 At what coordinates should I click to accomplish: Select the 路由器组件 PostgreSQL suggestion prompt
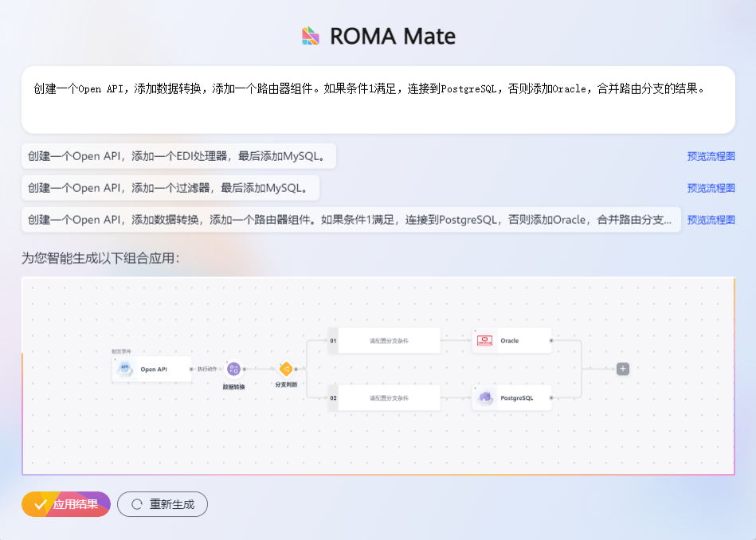tap(351, 220)
